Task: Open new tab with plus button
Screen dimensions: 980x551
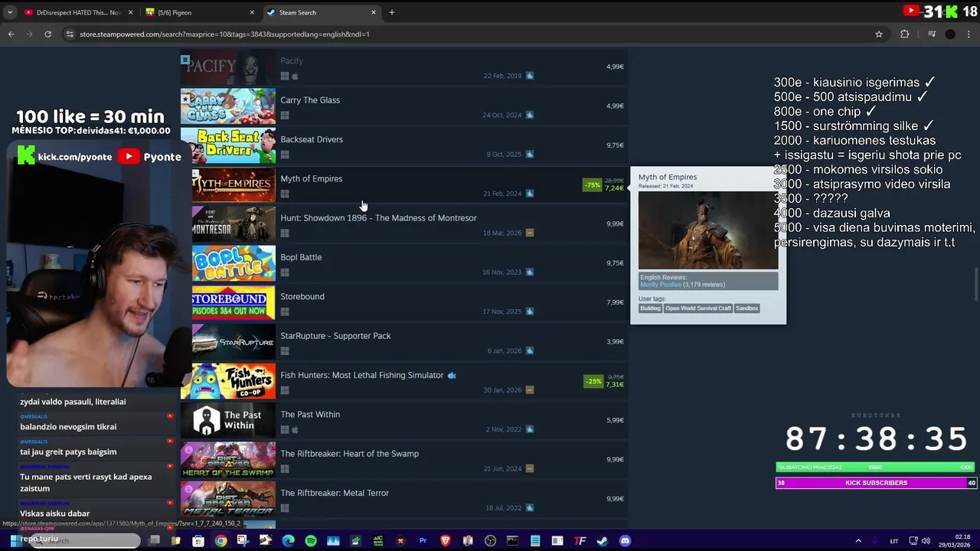Action: point(391,12)
